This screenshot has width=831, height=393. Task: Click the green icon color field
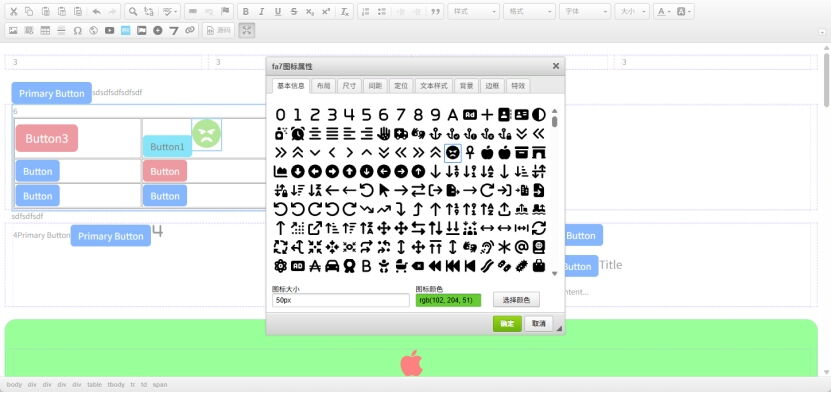448,300
